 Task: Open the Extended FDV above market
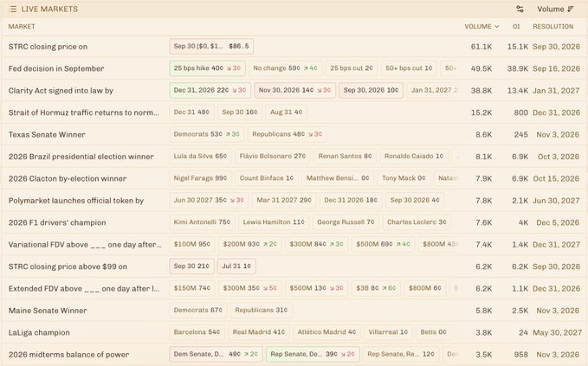click(84, 289)
